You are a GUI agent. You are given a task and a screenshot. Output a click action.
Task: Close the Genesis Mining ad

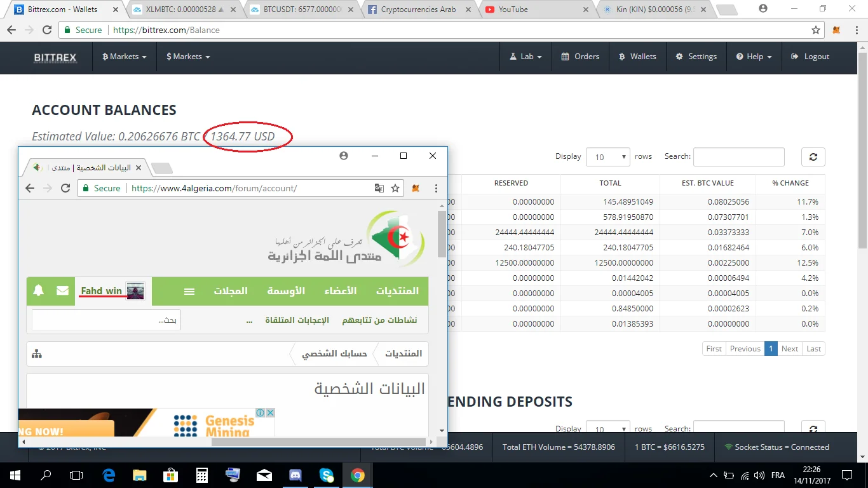click(x=270, y=413)
